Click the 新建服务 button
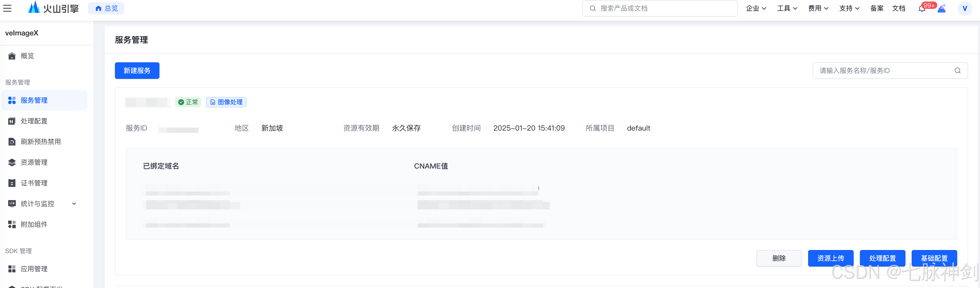980x288 pixels. tap(137, 71)
